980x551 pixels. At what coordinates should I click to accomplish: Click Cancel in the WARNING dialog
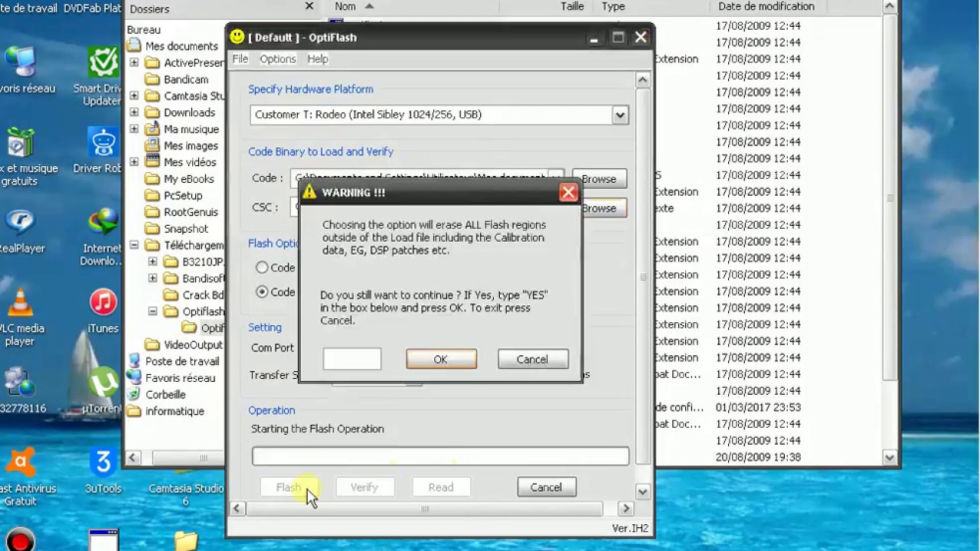532,360
